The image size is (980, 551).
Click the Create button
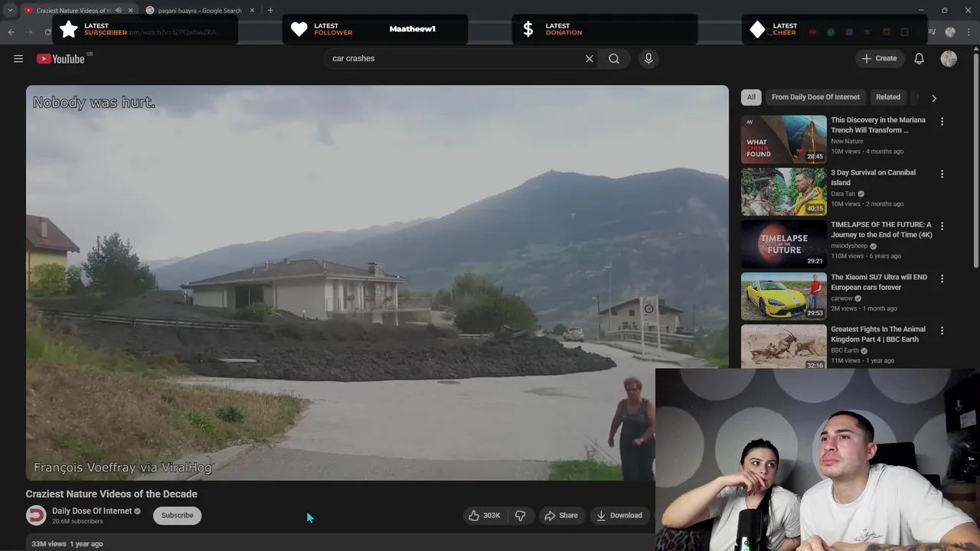880,58
